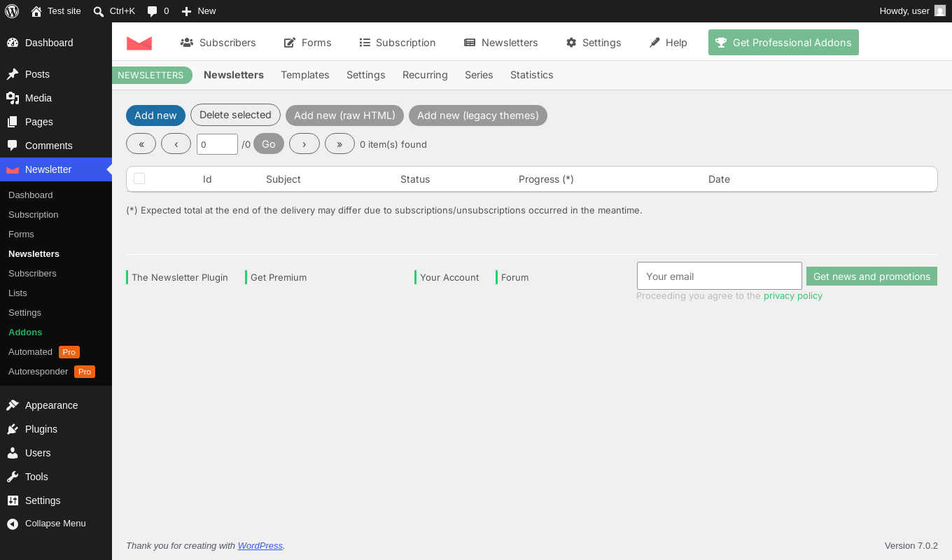This screenshot has height=560, width=952.
Task: Click the comments bubble icon in the admin bar
Action: [153, 11]
